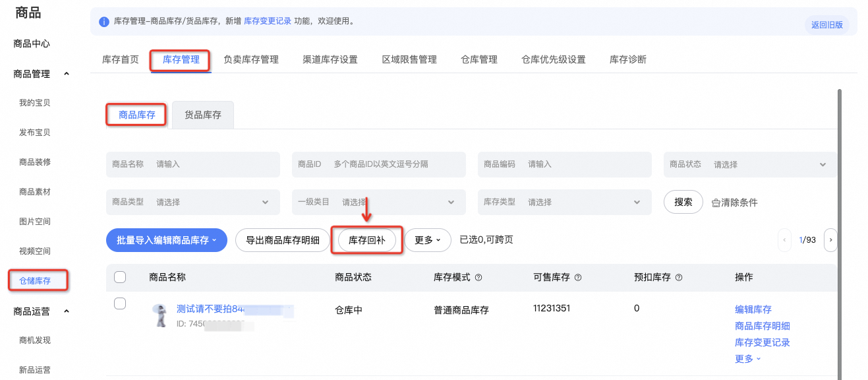This screenshot has width=868, height=380.
Task: Collapse the 商品管理 sidebar section
Action: (x=67, y=74)
